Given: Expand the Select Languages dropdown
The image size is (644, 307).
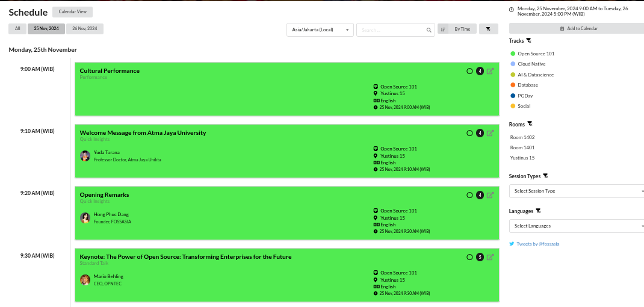Looking at the screenshot, I should coord(576,226).
